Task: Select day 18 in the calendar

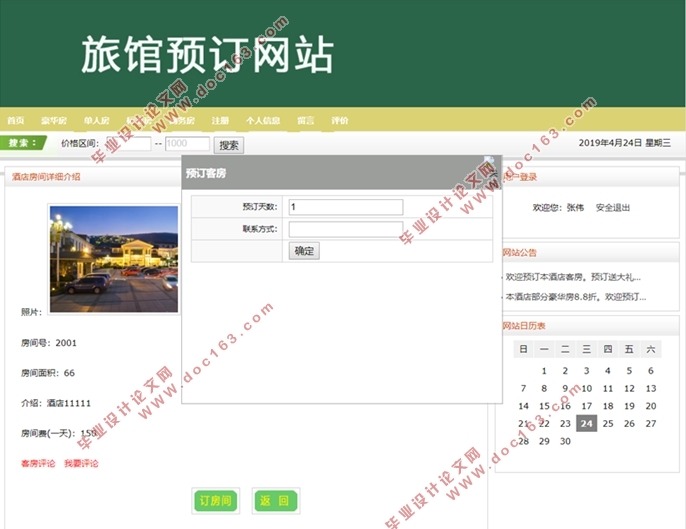Action: coord(608,406)
